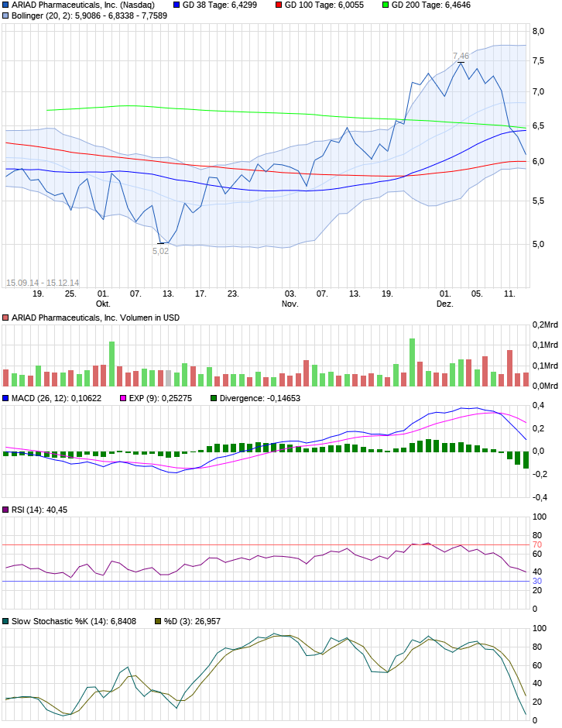
Task: Click the 5,0 price axis label
Action: click(538, 244)
